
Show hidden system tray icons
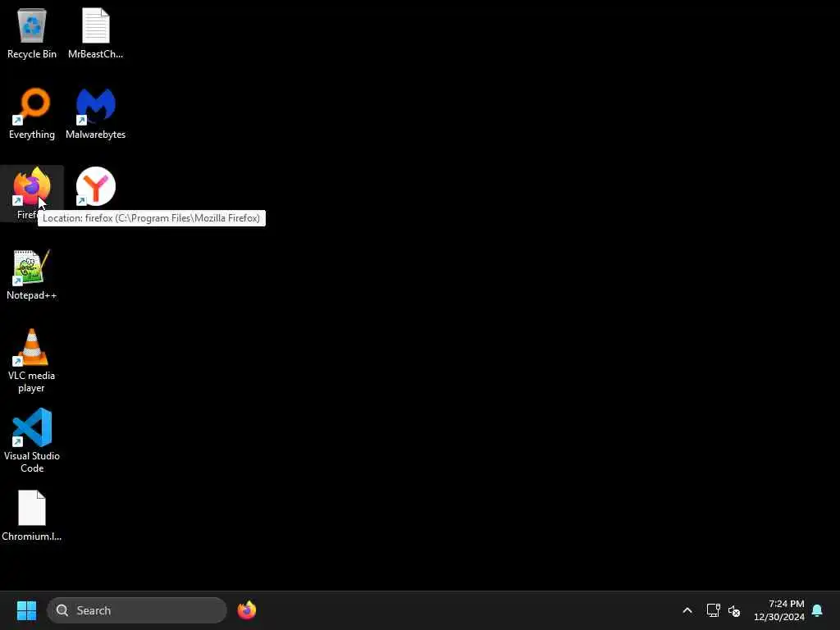pyautogui.click(x=687, y=610)
